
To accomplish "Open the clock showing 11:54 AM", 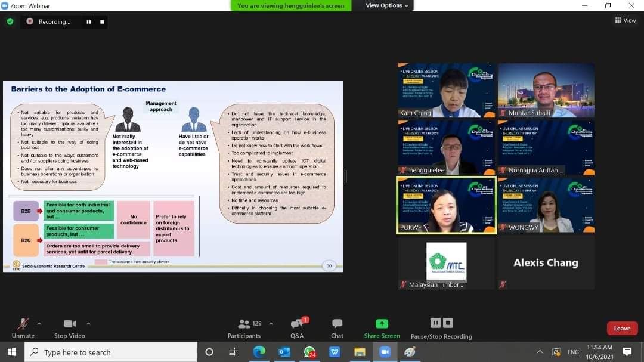I will [x=600, y=352].
